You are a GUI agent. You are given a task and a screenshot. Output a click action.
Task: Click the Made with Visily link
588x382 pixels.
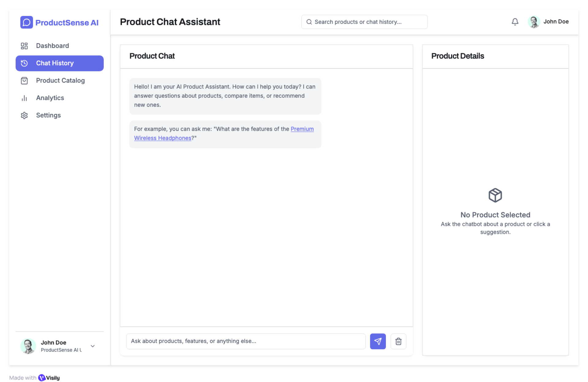tap(34, 378)
